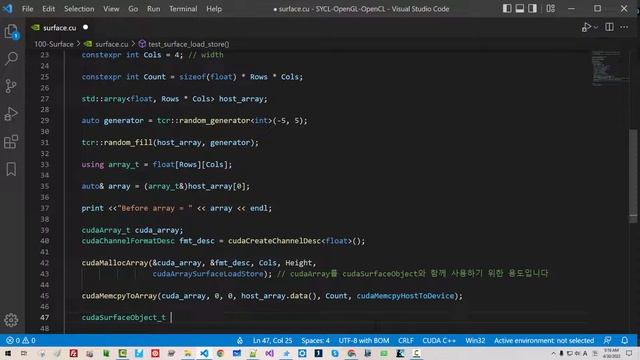
Task: Open the Extensions view
Action: tap(11, 142)
